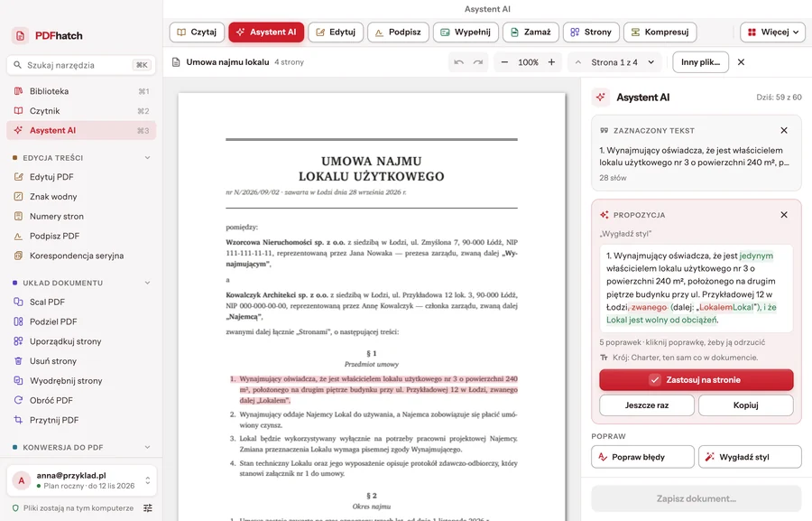The width and height of the screenshot is (812, 521).
Task: Focus the Szukaj narzędzia search field
Action: pos(81,65)
